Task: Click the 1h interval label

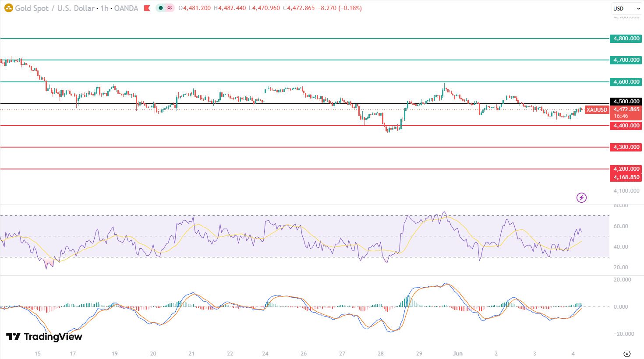Action: point(104,8)
